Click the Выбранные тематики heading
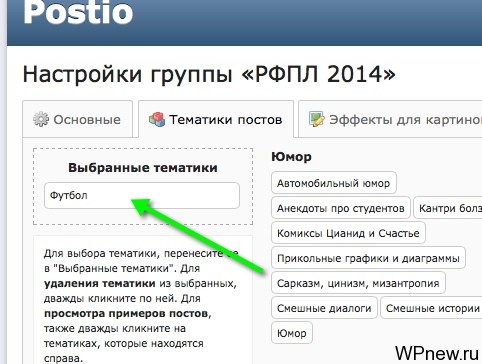Image resolution: width=482 pixels, height=364 pixels. pos(143,167)
